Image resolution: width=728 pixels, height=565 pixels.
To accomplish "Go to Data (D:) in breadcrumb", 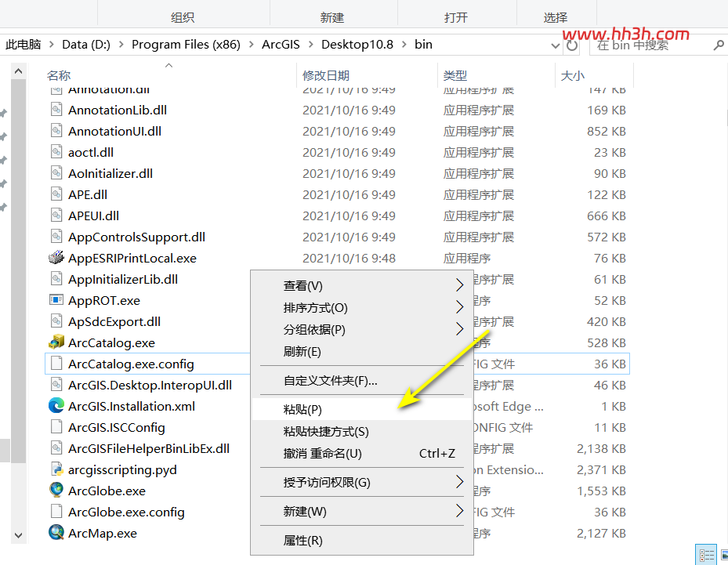I will click(86, 45).
